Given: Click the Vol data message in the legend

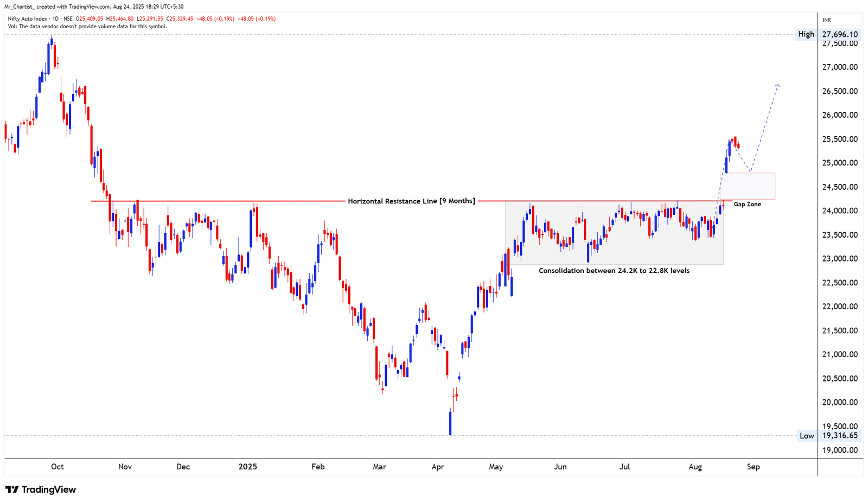Looking at the screenshot, I should point(87,25).
